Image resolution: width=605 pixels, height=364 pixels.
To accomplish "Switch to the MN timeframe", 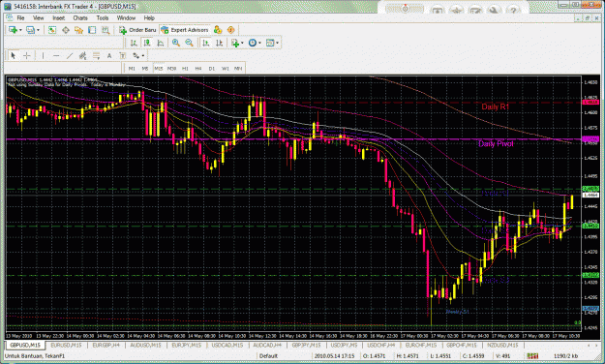I will 238,69.
